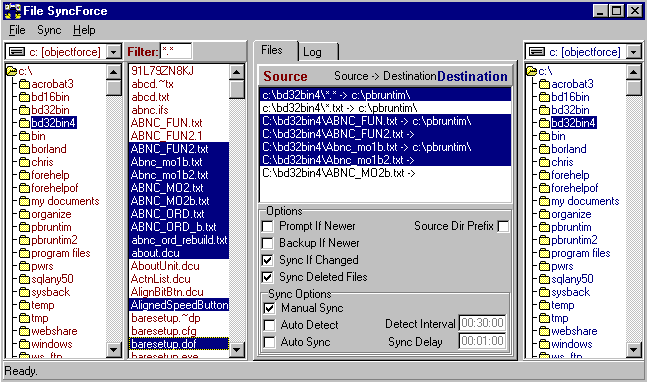Screen dimensions: 647x382
Task: Click the left folder tree scroll-up arrow
Action: click(x=113, y=72)
